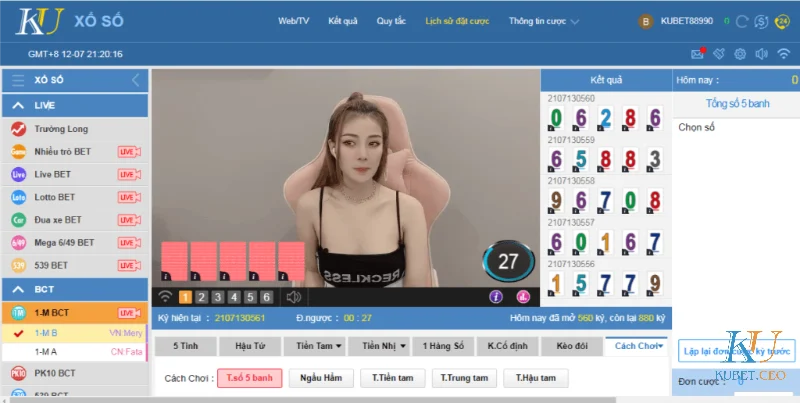Toggle the top bar sound speaker
Image resolution: width=800 pixels, height=403 pixels.
761,54
